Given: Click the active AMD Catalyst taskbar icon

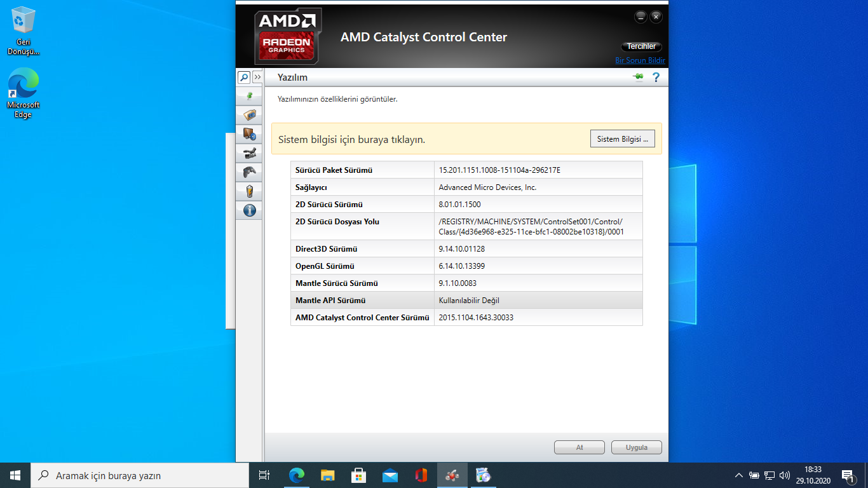Looking at the screenshot, I should [452, 475].
